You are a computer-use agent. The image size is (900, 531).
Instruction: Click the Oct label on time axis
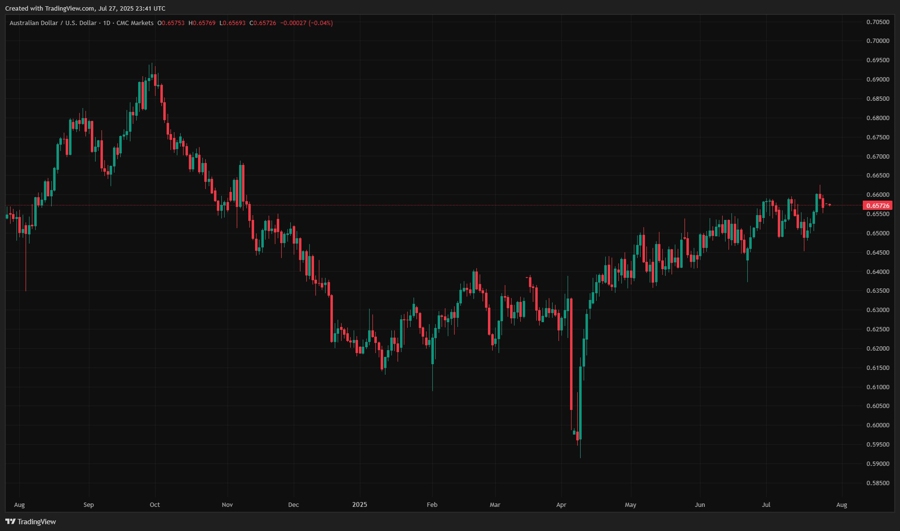[x=154, y=505]
